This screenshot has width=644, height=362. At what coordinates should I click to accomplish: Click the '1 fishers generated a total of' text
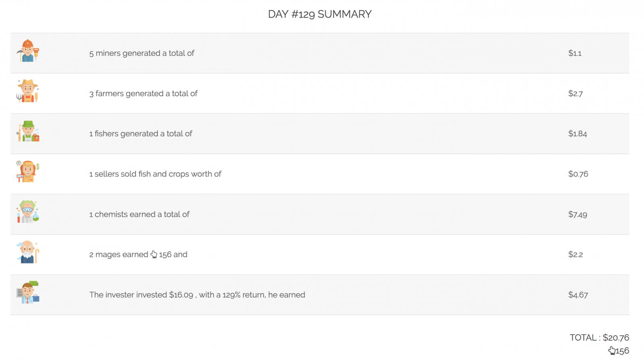coord(141,134)
